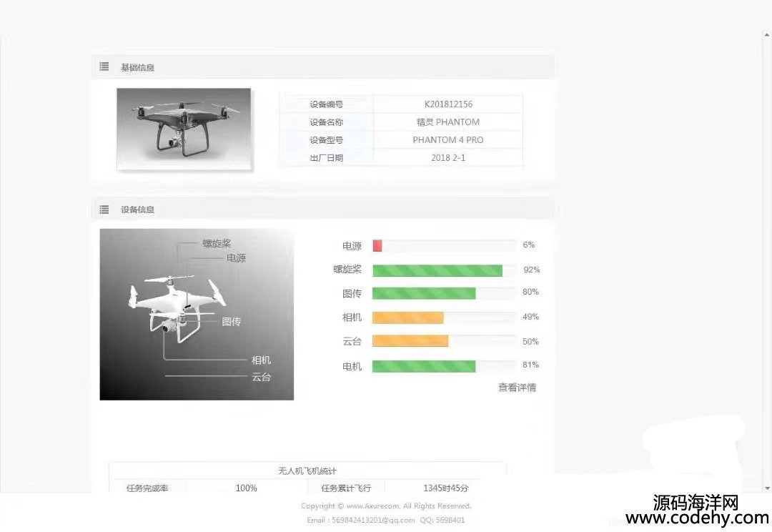This screenshot has height=532, width=772.
Task: Click the 92% propeller value
Action: [532, 270]
